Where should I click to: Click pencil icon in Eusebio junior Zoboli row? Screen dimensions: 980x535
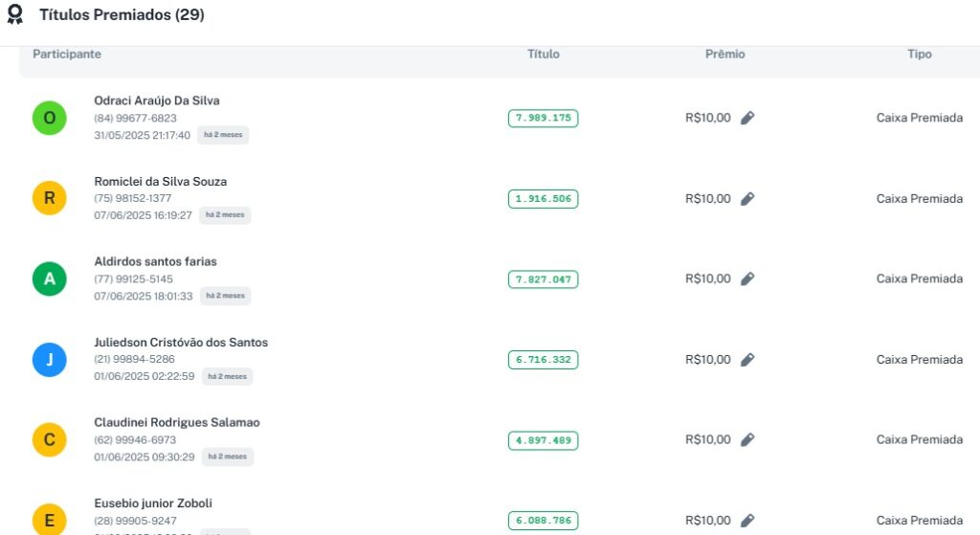747,520
